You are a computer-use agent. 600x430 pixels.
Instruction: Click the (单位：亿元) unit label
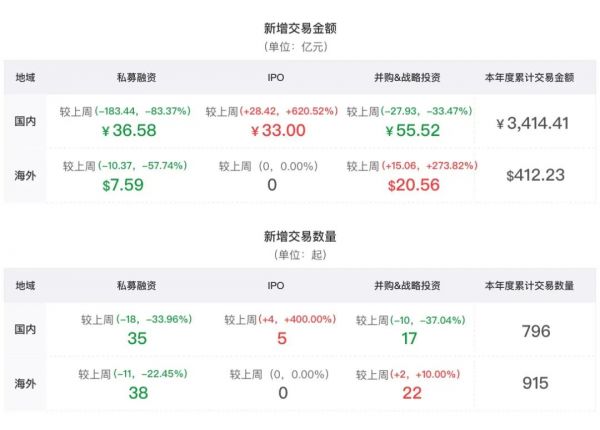point(300,46)
